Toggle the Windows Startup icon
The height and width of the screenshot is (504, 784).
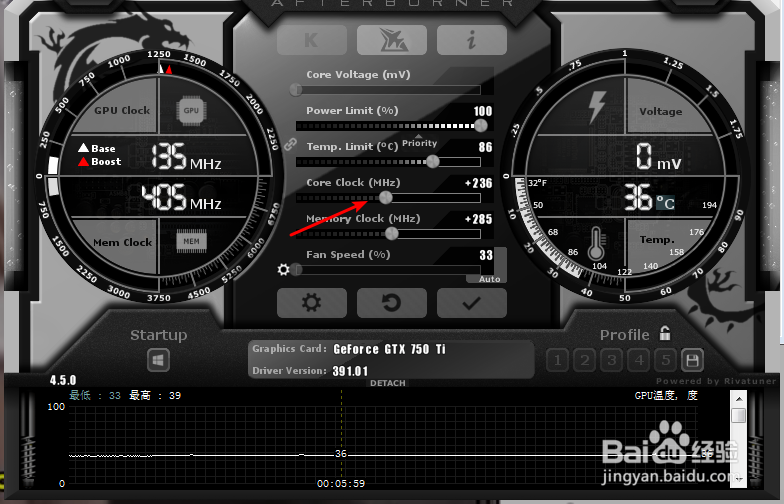(158, 360)
